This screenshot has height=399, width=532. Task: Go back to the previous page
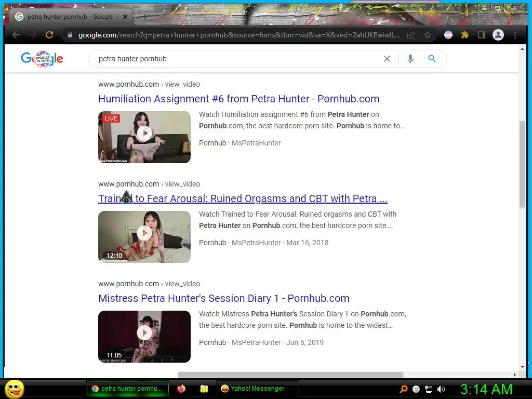(x=16, y=35)
